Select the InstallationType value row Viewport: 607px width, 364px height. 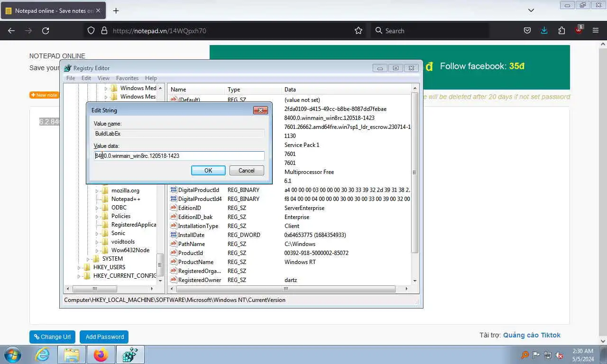289,226
